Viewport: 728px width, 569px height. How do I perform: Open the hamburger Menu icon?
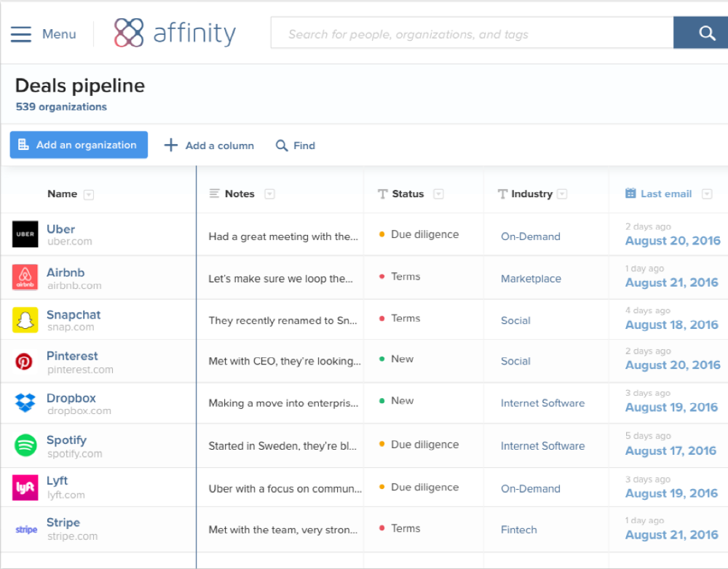21,34
